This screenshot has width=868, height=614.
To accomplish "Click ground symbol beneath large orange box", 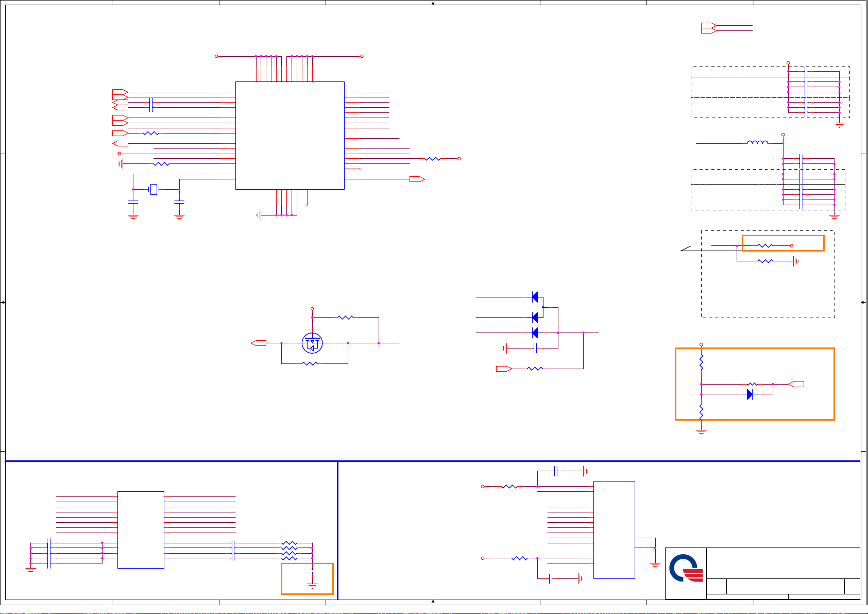I will 701,432.
